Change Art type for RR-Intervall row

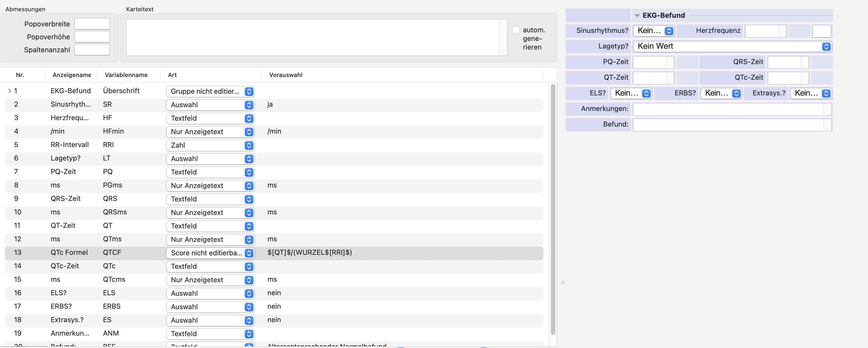click(210, 145)
